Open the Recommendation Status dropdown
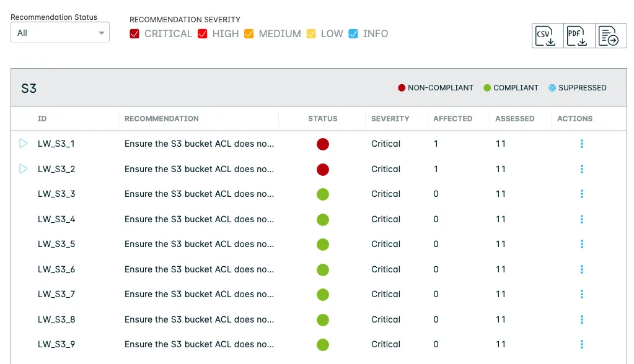The height and width of the screenshot is (364, 634). pos(60,33)
